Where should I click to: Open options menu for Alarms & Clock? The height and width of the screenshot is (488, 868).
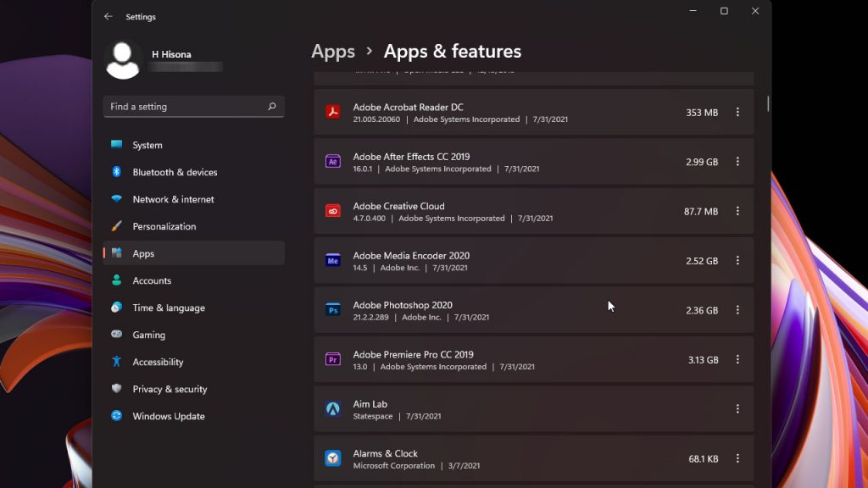point(737,458)
